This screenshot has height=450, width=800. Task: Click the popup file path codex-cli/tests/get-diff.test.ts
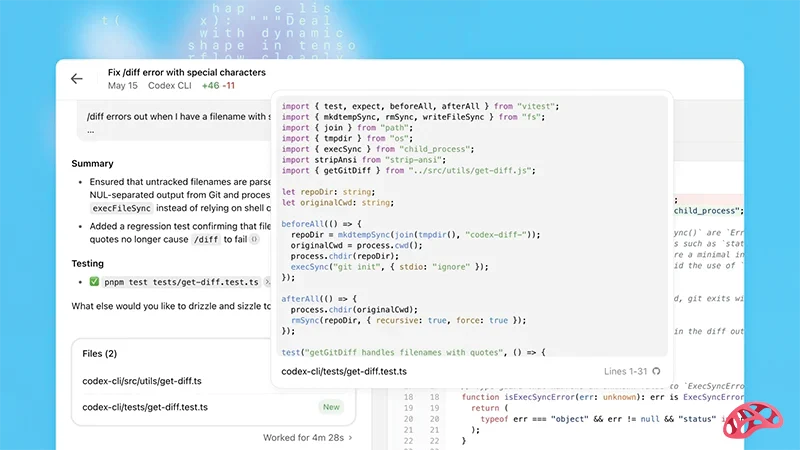[344, 371]
